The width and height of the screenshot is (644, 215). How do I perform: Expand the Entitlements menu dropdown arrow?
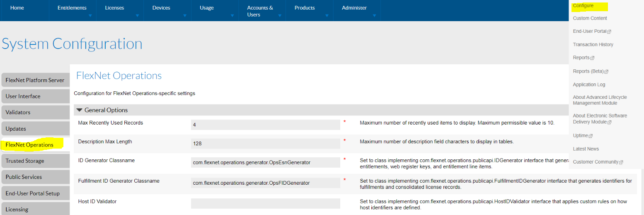pyautogui.click(x=90, y=16)
